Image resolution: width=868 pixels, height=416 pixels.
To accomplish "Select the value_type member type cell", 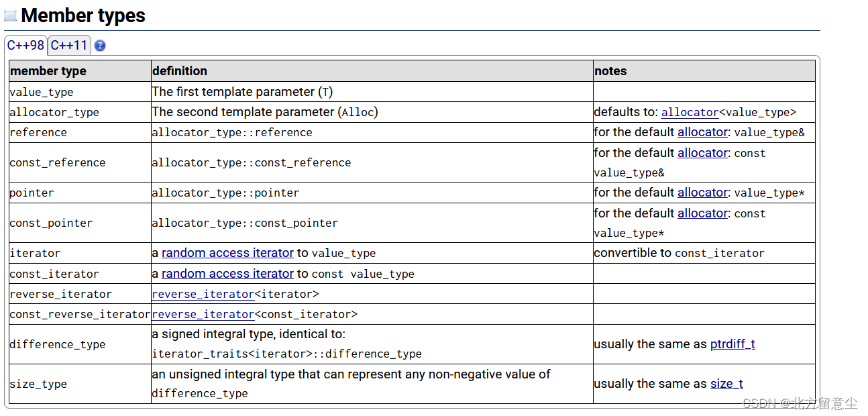I will pos(80,92).
